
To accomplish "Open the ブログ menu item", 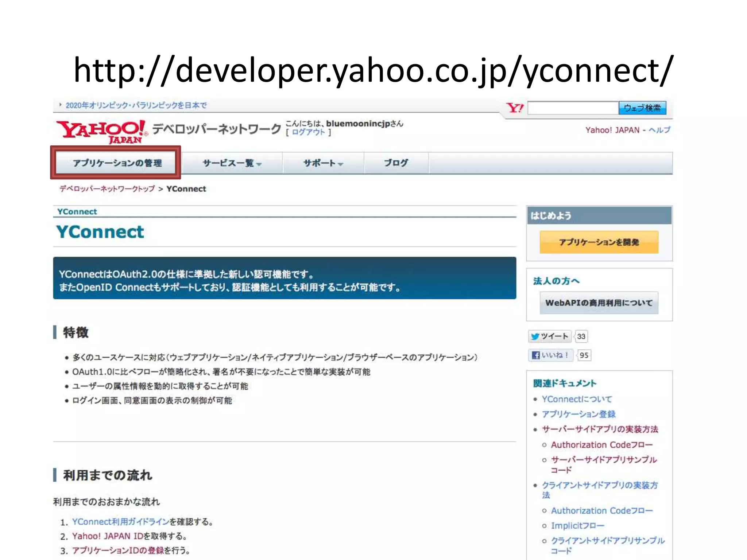I will coord(396,163).
